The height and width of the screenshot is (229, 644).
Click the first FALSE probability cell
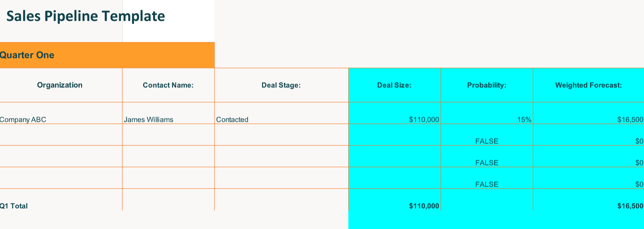pos(487,135)
